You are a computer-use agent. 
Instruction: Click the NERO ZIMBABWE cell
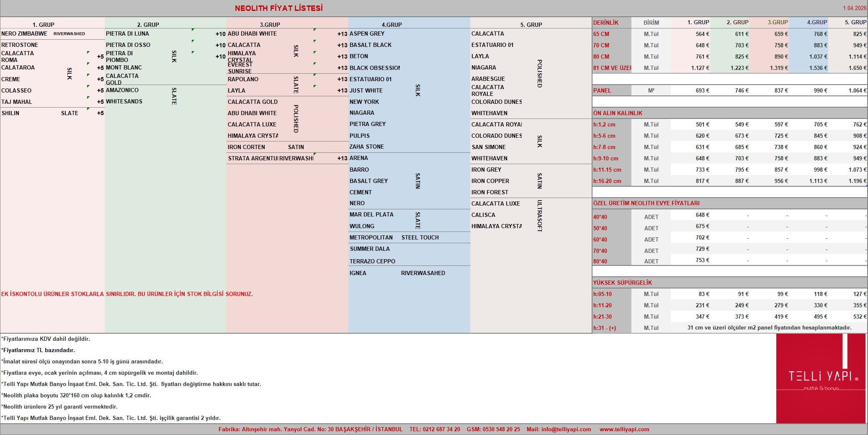24,33
